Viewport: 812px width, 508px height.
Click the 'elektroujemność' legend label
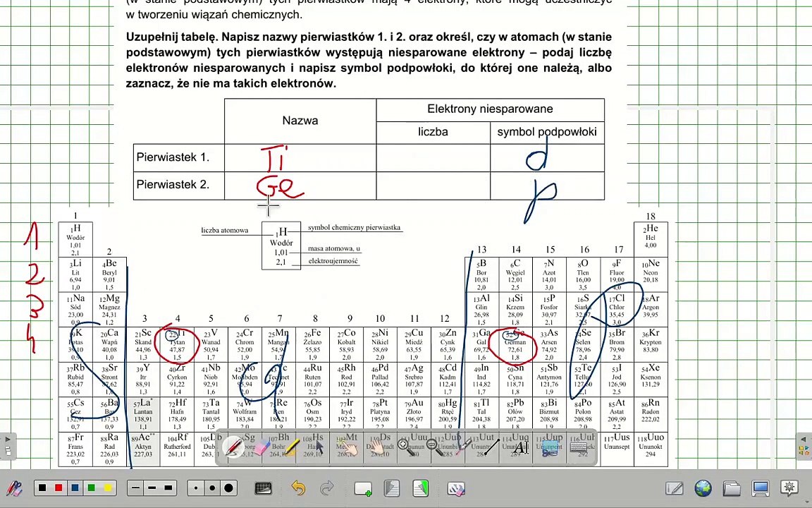(333, 261)
